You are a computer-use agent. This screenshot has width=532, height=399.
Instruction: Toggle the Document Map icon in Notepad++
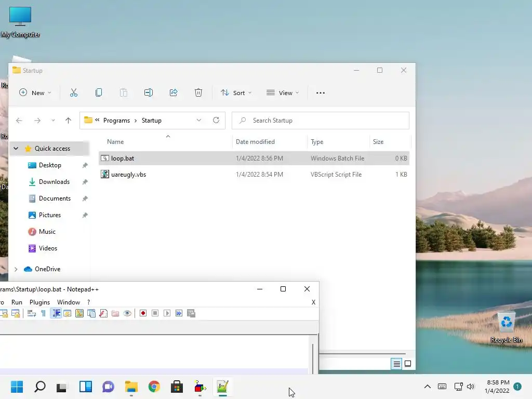click(79, 313)
